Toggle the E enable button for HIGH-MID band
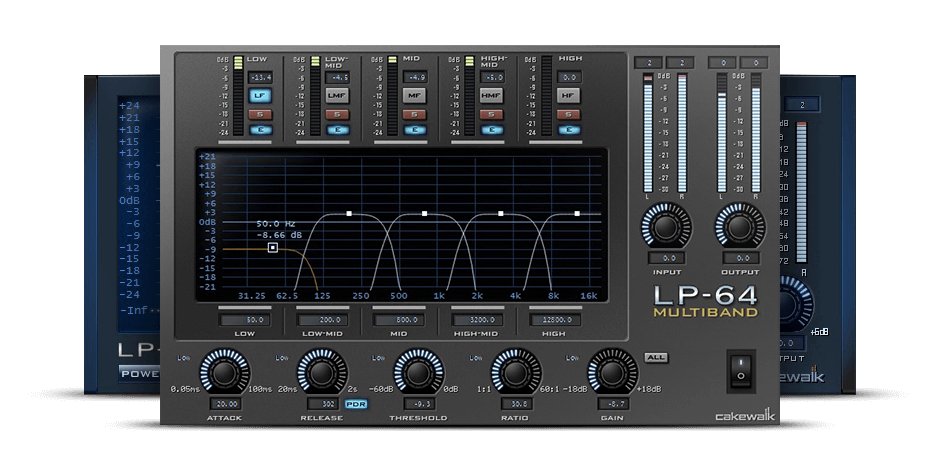This screenshot has width=940, height=470. pos(491,130)
